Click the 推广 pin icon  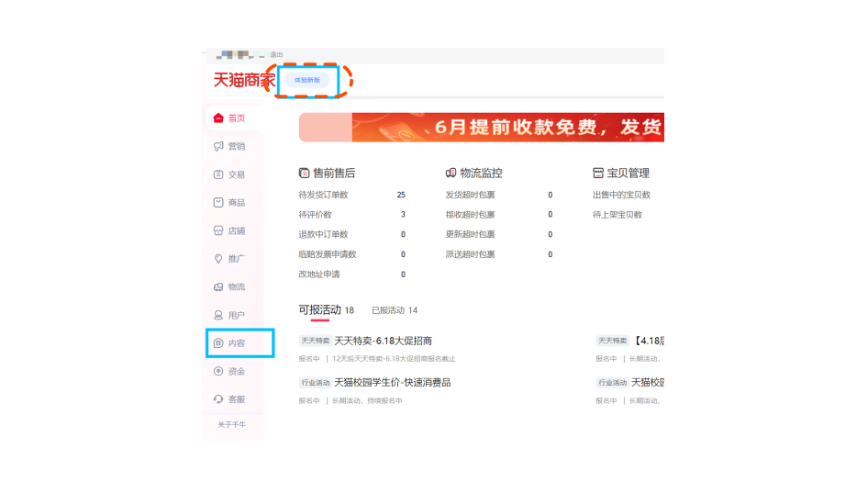point(218,259)
